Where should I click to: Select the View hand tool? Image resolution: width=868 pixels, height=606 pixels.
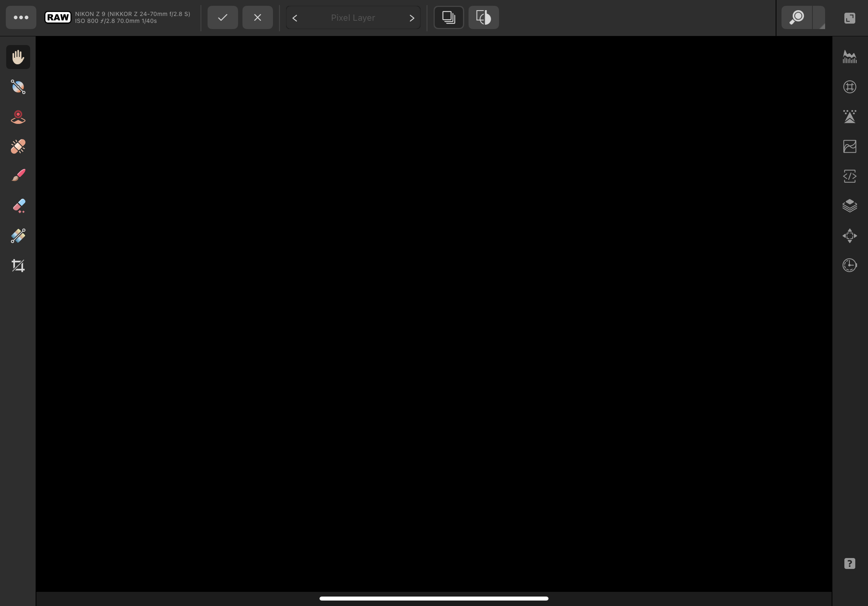[18, 57]
